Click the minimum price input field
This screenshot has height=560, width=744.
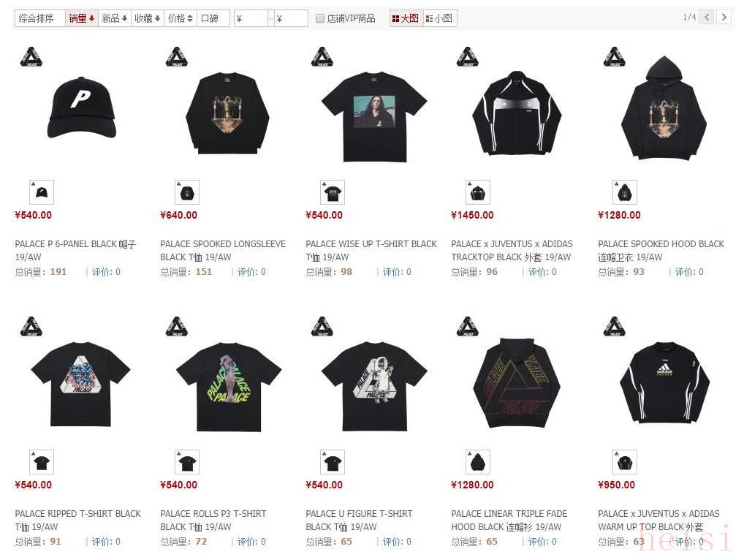251,18
